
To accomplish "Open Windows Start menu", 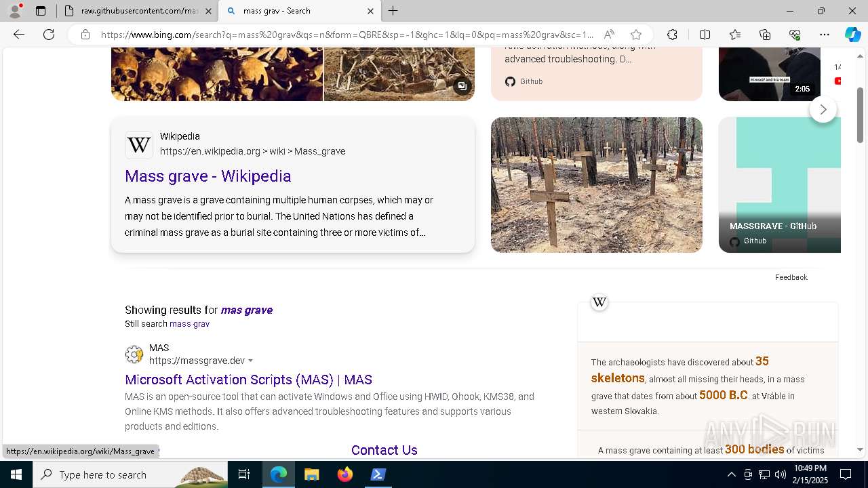I will coord(16,474).
